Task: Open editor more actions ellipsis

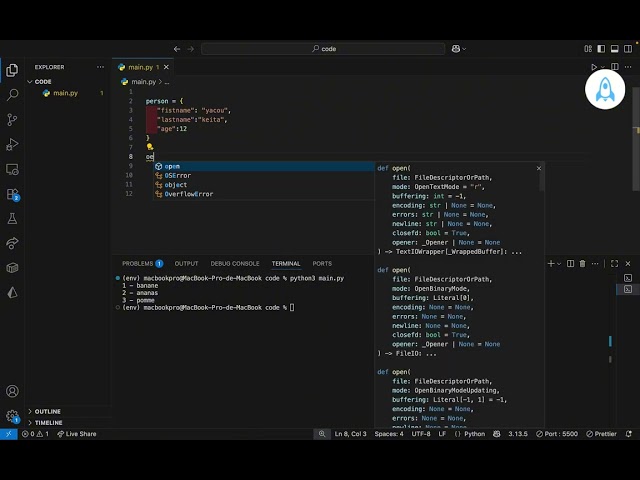Action: (x=628, y=67)
